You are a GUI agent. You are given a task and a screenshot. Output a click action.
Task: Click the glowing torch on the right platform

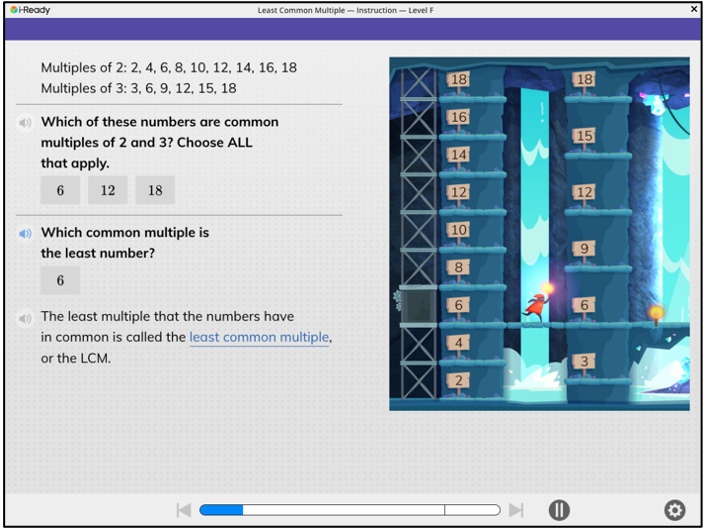tap(656, 314)
